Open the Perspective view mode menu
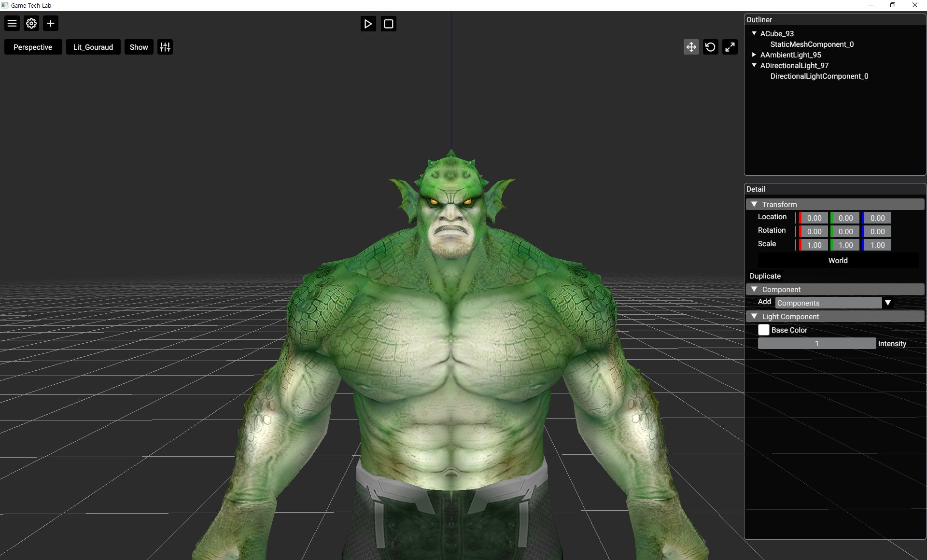Viewport: 927px width, 560px height. 33,47
